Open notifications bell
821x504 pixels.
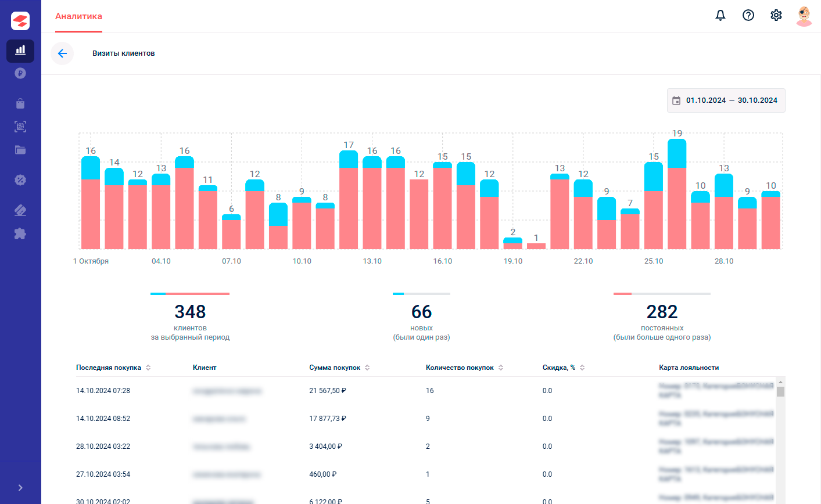coord(720,16)
